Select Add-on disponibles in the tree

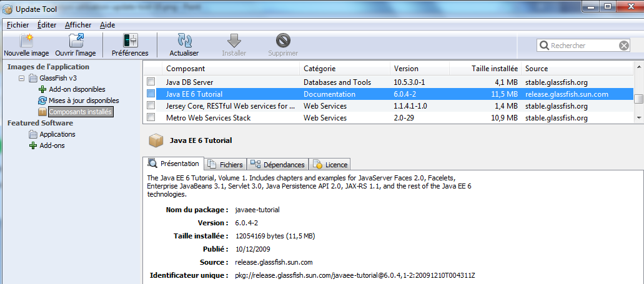[x=77, y=89]
